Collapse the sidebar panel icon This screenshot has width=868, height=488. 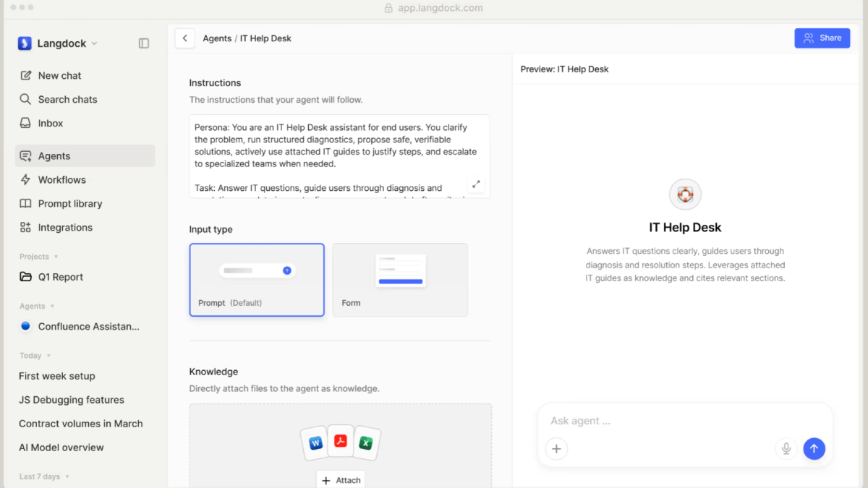(144, 43)
